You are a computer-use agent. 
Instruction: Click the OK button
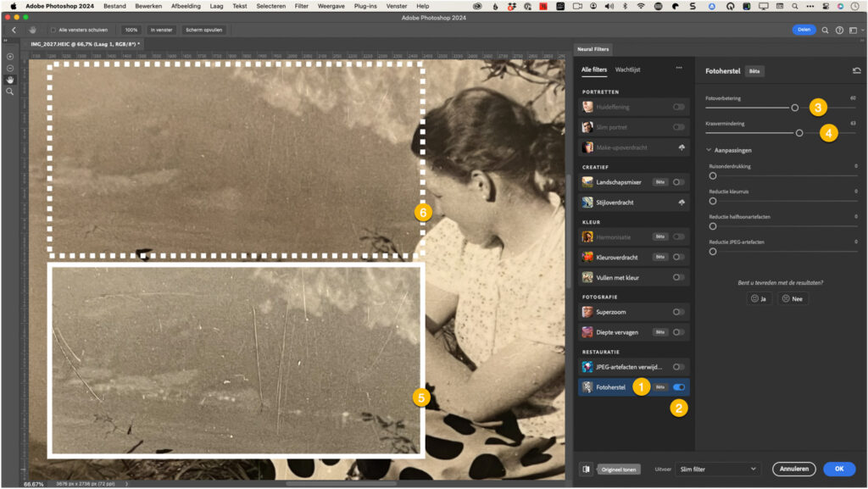[839, 470]
